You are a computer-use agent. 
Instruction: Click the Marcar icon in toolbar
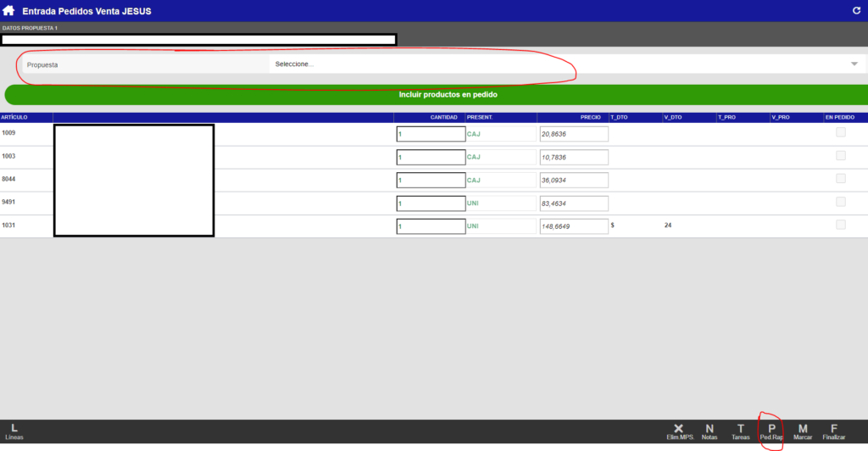click(803, 432)
